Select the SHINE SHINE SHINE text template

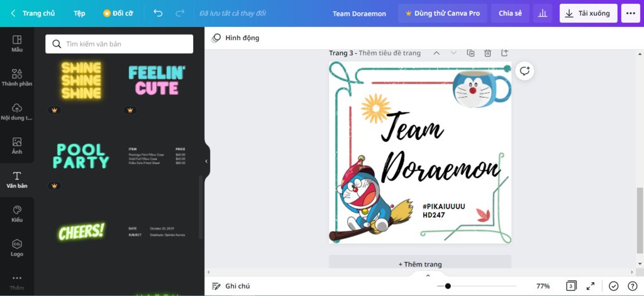81,80
